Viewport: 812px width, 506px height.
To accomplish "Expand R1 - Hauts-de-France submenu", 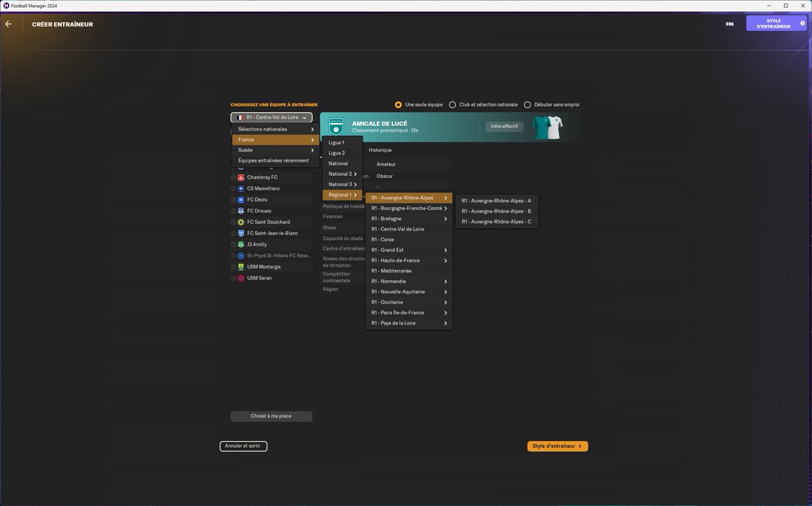I will (409, 260).
